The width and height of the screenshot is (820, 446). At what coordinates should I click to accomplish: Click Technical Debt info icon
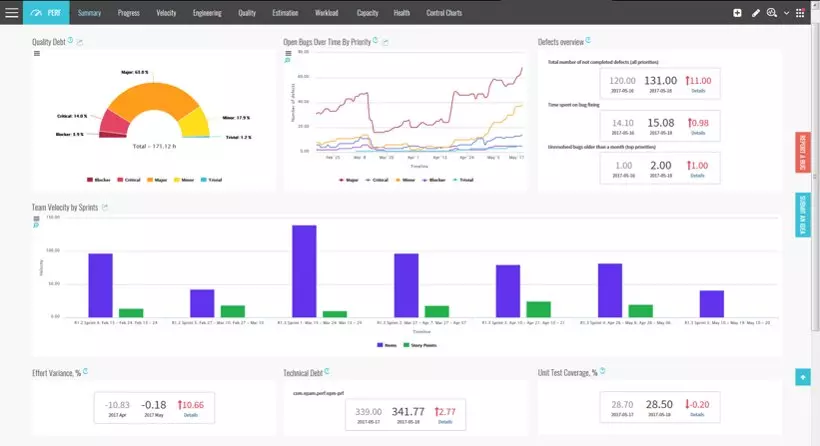click(327, 371)
